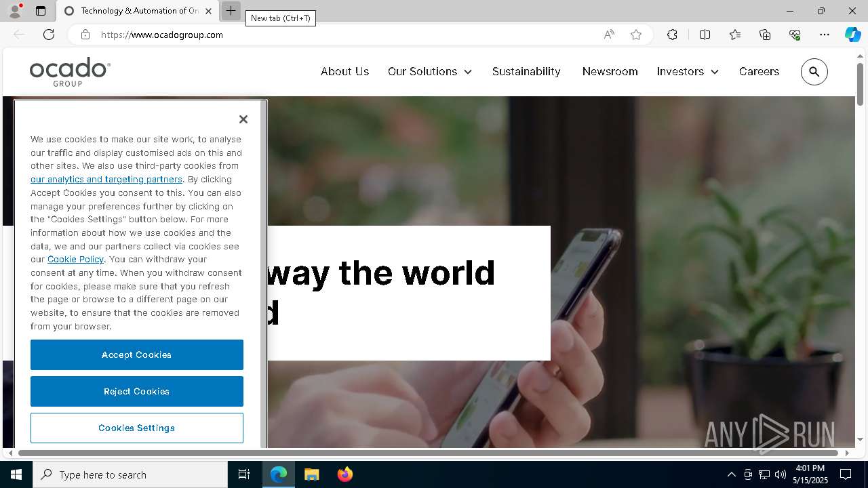This screenshot has height=488, width=868.
Task: Close the cookie banner with X
Action: pyautogui.click(x=243, y=119)
